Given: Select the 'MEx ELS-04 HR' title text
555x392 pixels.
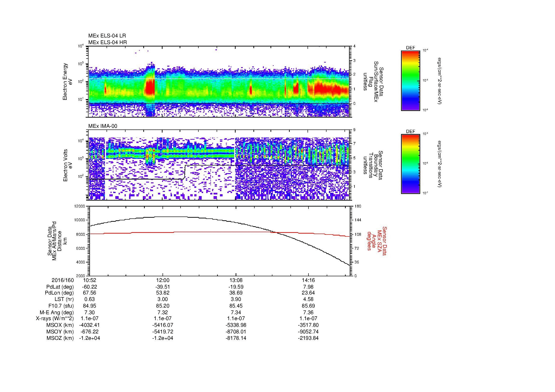Looking at the screenshot, I should coord(107,42).
